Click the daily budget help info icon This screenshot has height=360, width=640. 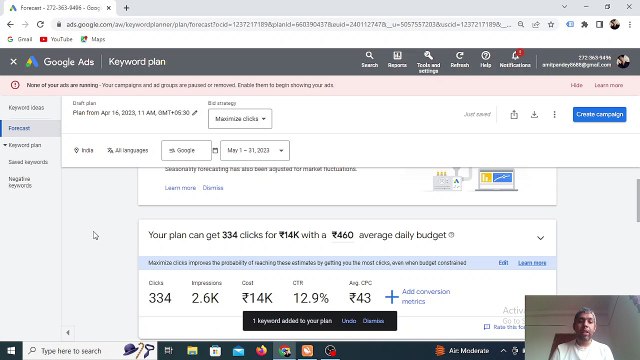point(451,235)
